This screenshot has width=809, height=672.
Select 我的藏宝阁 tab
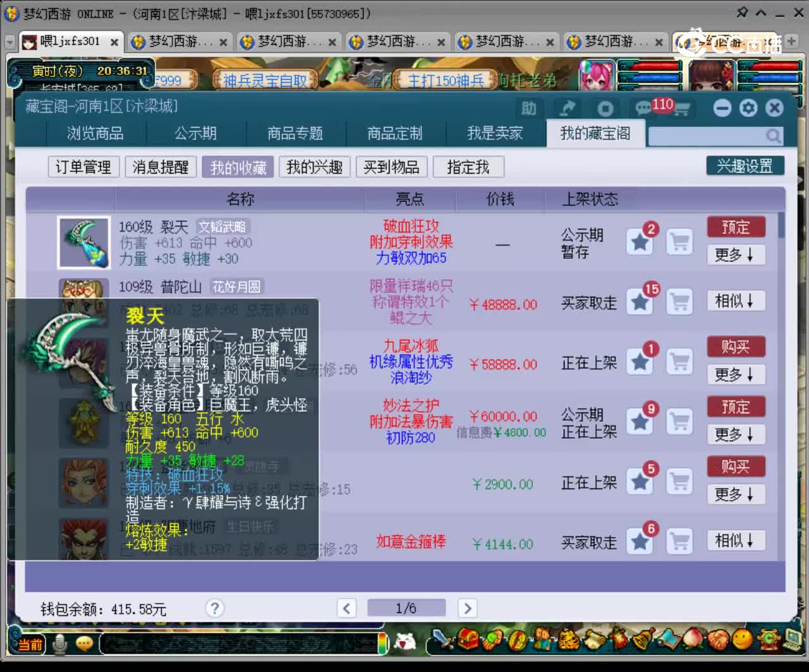(x=595, y=133)
